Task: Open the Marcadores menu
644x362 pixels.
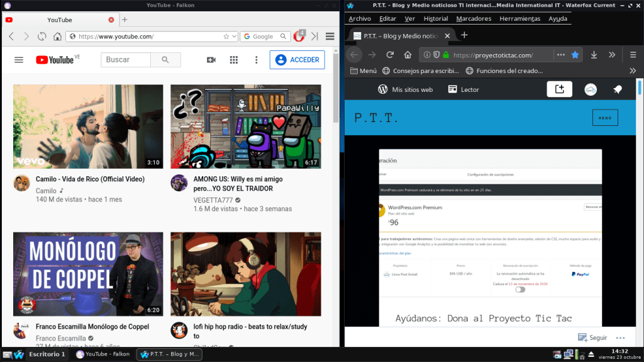Action: tap(474, 18)
